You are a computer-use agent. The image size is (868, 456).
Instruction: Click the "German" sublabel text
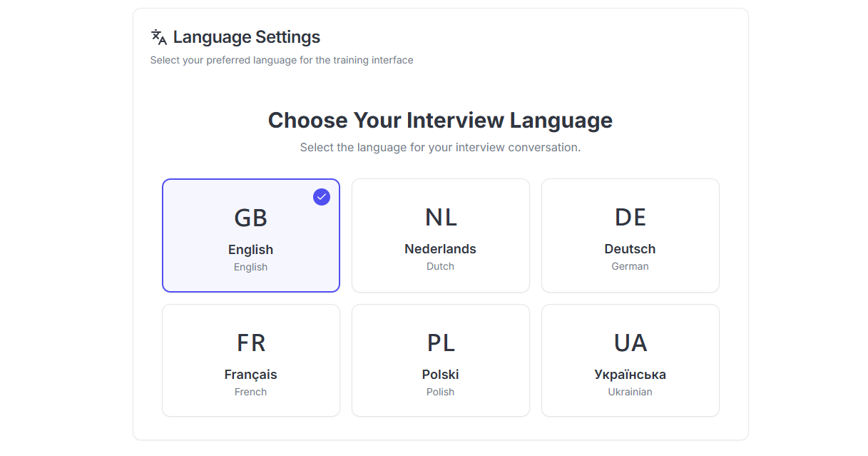630,266
